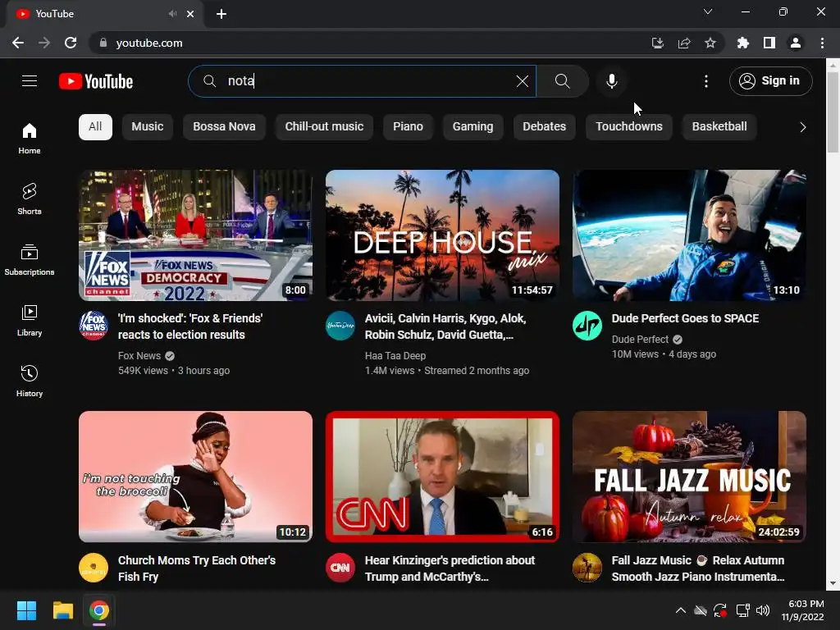Show hidden tray icons chevron
This screenshot has width=840, height=630.
click(680, 610)
